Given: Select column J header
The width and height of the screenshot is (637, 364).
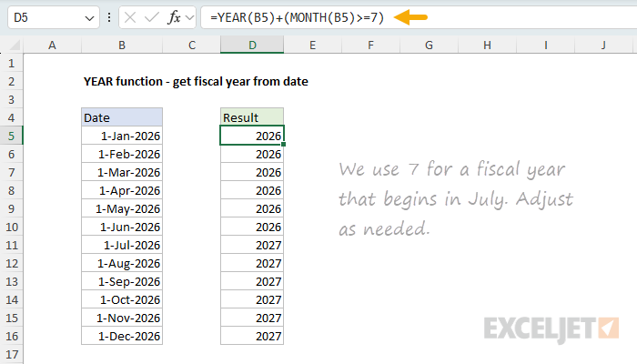Looking at the screenshot, I should 603,45.
